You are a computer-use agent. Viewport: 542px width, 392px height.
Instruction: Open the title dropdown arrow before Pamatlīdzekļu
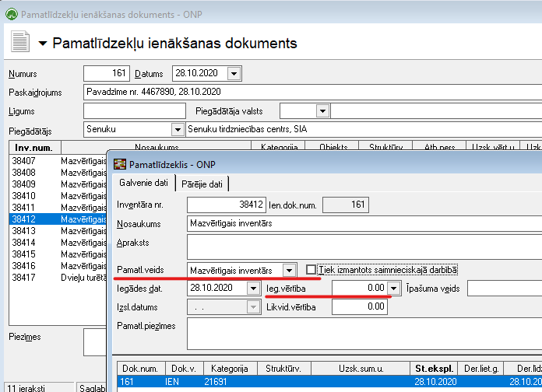[x=43, y=44]
